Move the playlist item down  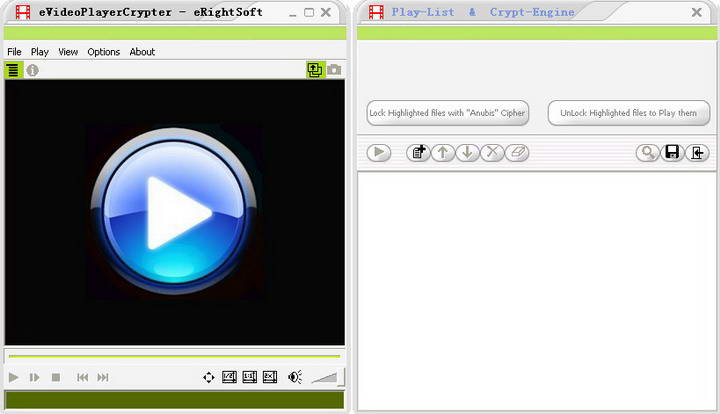tap(467, 152)
